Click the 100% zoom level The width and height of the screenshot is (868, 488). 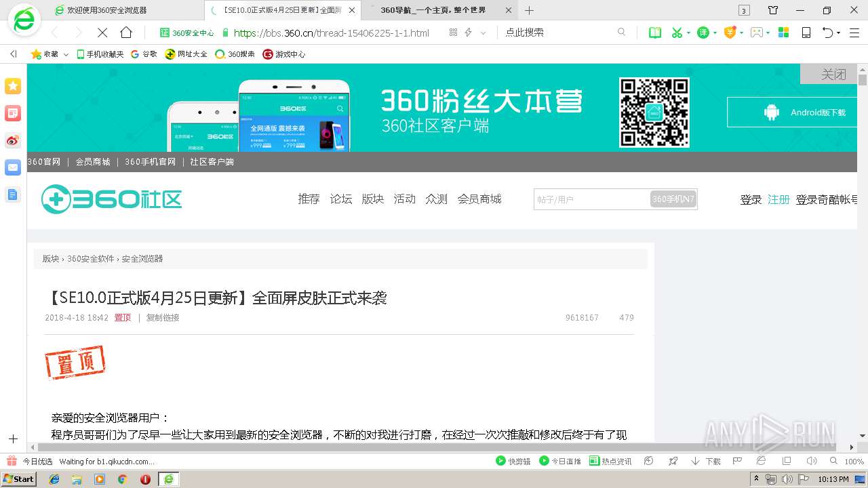(854, 462)
